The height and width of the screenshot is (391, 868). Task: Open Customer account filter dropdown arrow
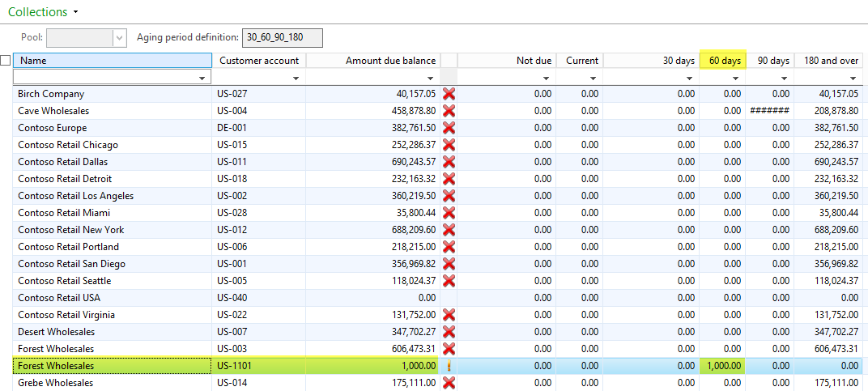point(296,78)
